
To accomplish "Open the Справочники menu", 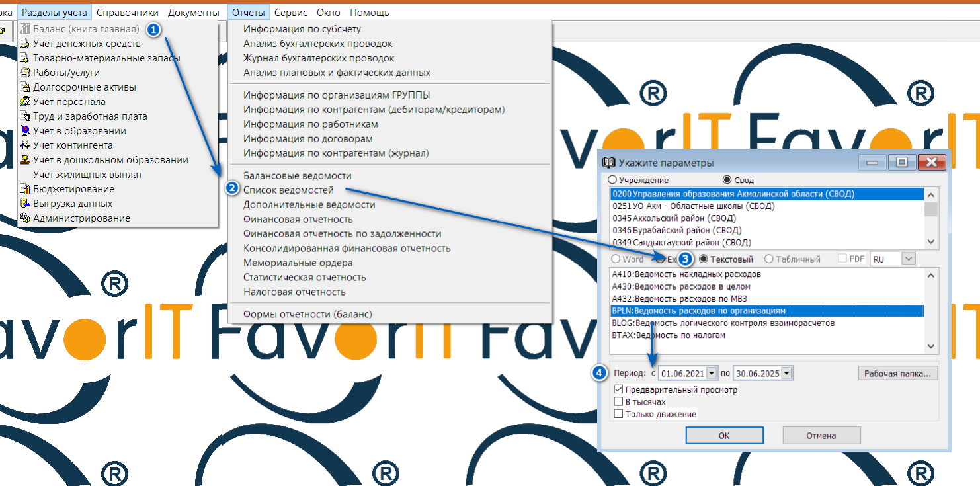I will [x=128, y=13].
